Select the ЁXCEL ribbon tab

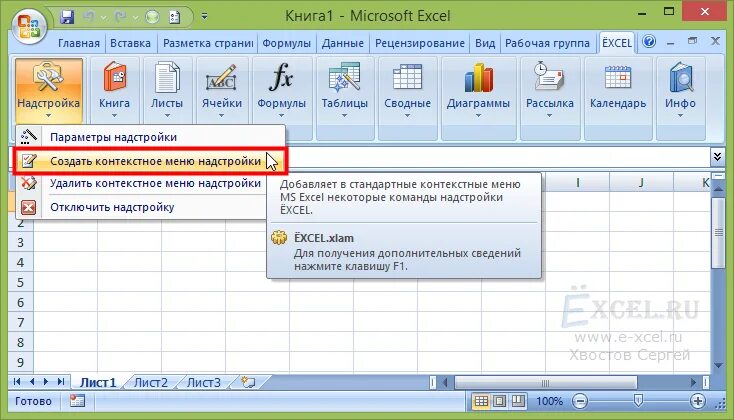click(616, 43)
